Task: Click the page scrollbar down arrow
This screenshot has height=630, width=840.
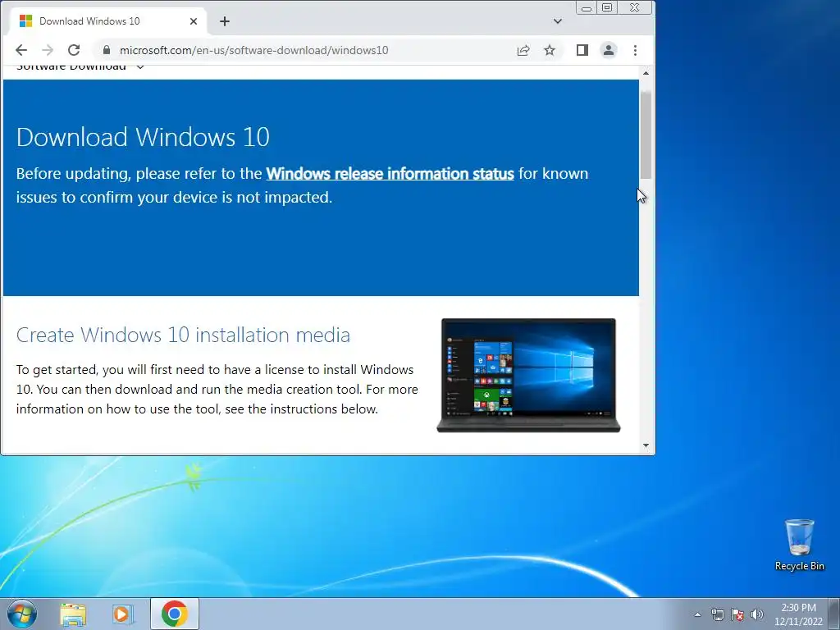Action: pyautogui.click(x=646, y=445)
